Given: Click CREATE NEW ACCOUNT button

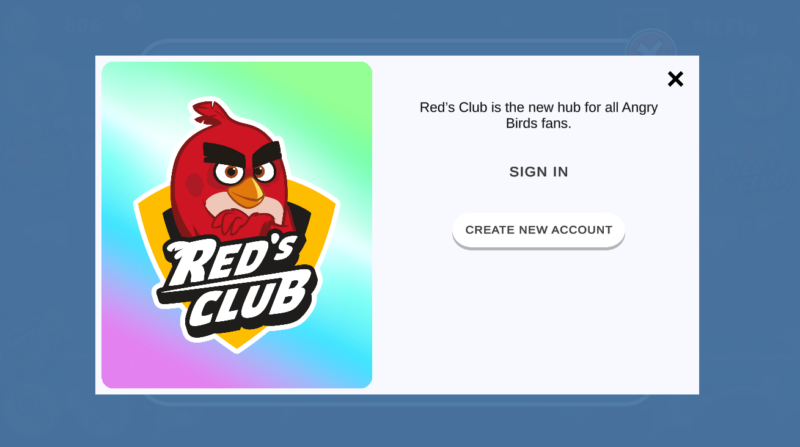Looking at the screenshot, I should tap(539, 230).
